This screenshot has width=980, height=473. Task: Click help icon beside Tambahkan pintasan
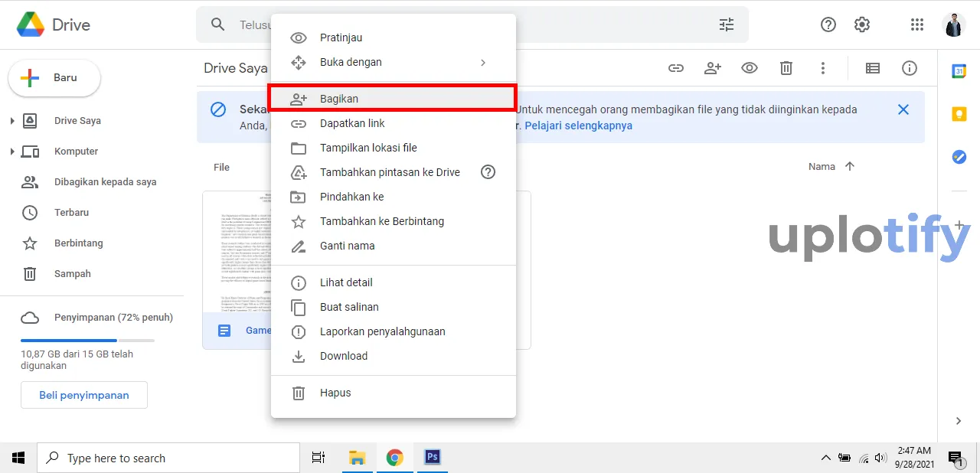click(x=488, y=172)
